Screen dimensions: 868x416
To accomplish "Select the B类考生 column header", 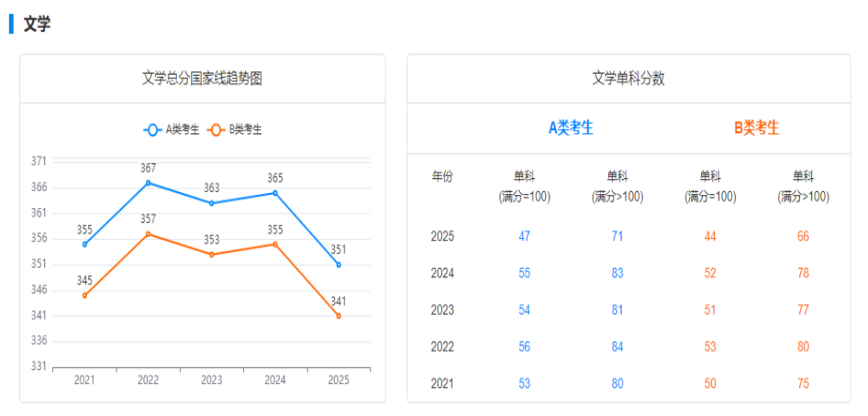I will pos(756,128).
